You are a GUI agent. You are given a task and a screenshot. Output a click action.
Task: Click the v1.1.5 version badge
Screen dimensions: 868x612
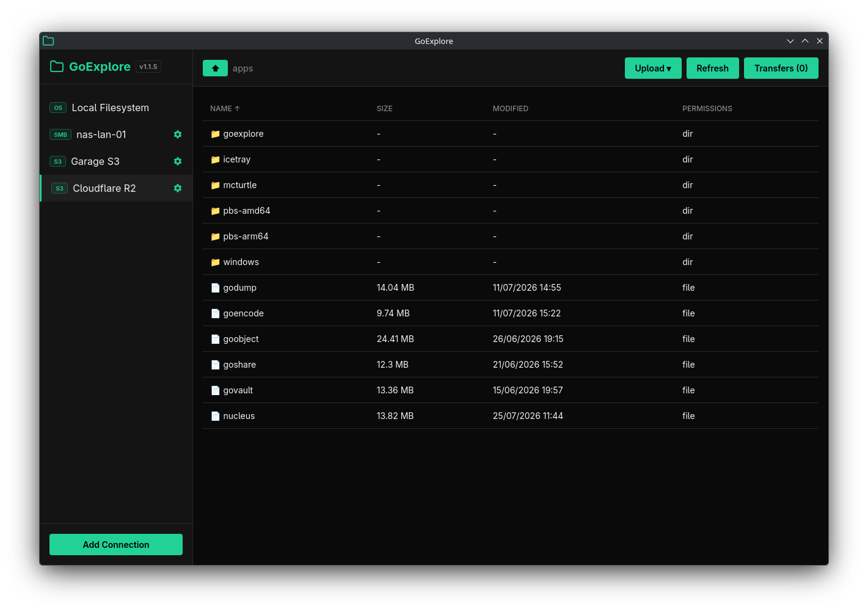(148, 67)
